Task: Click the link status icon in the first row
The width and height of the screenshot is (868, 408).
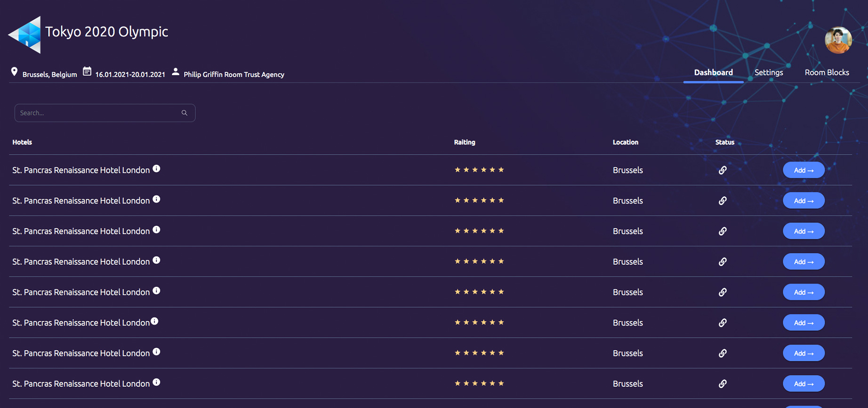Action: click(723, 170)
